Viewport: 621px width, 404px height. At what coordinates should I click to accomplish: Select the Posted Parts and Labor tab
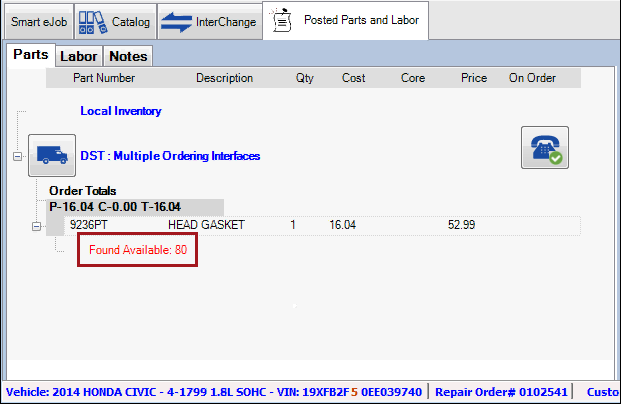(x=345, y=21)
